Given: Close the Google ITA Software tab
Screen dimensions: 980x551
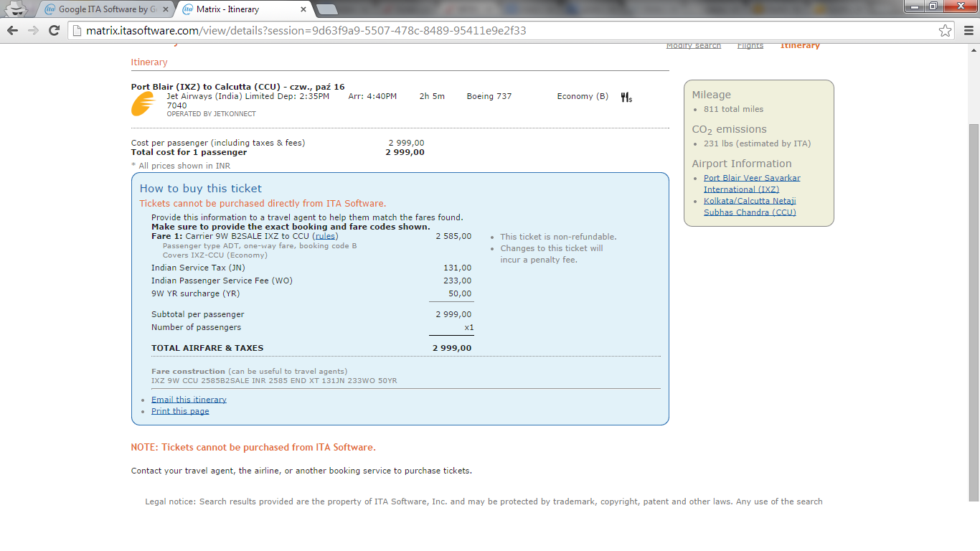Looking at the screenshot, I should click(x=166, y=9).
